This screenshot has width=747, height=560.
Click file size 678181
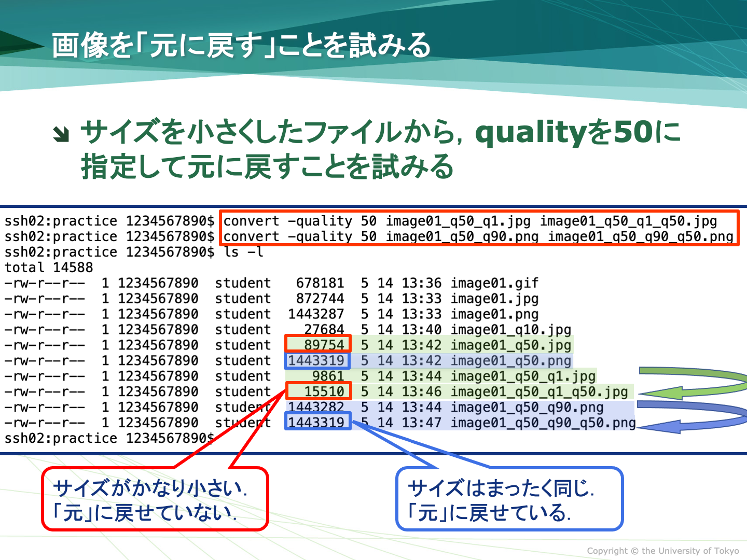(320, 283)
